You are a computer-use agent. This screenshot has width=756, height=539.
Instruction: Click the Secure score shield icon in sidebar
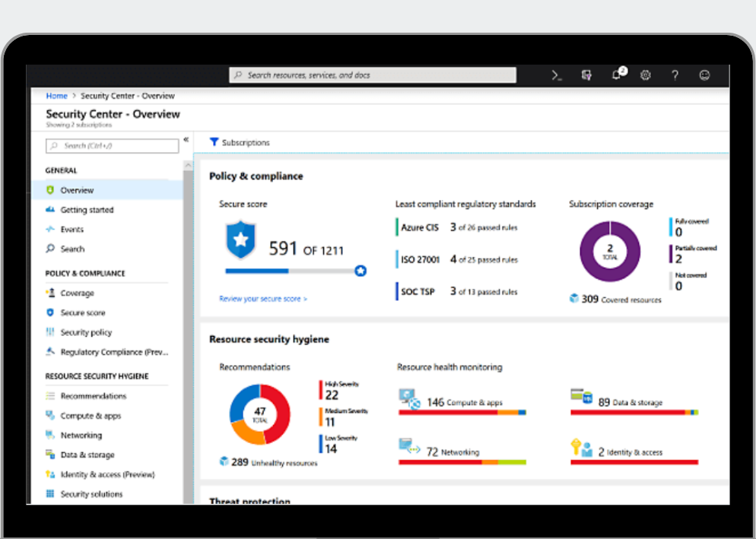tap(50, 312)
